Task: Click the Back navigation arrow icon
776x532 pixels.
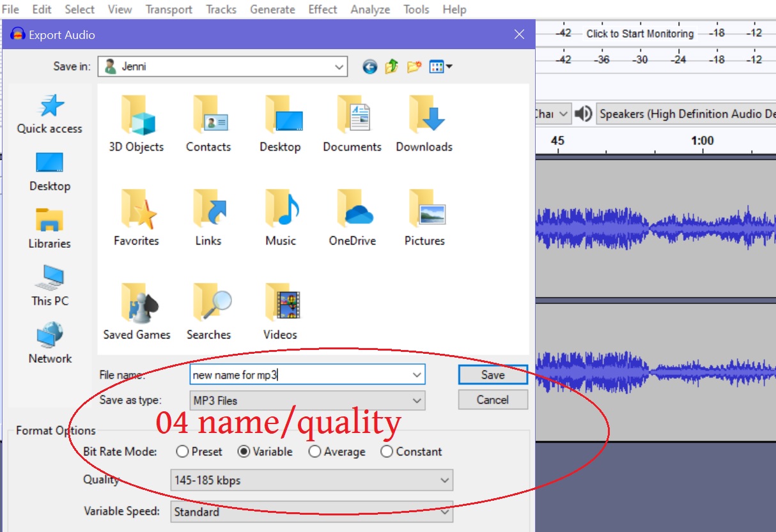Action: point(369,66)
